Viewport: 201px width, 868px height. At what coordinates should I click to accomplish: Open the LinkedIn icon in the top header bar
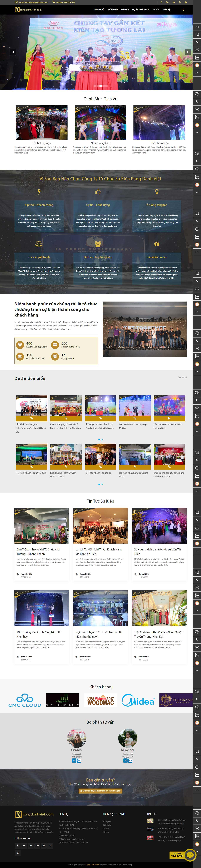pos(174,2)
